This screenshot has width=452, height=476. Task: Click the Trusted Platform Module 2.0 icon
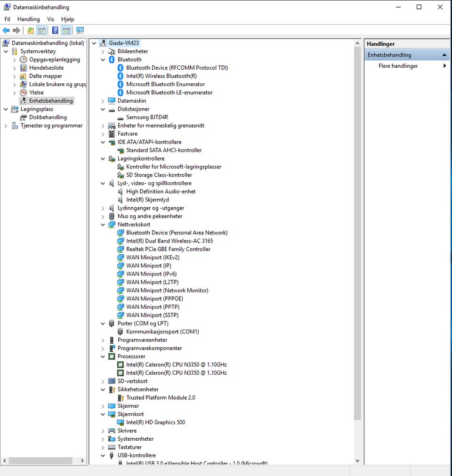point(121,398)
